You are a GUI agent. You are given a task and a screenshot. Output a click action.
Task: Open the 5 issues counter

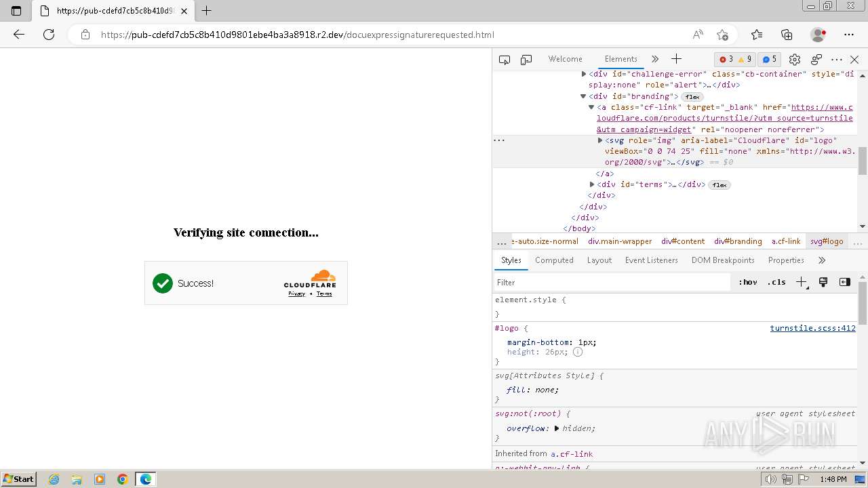(768, 59)
